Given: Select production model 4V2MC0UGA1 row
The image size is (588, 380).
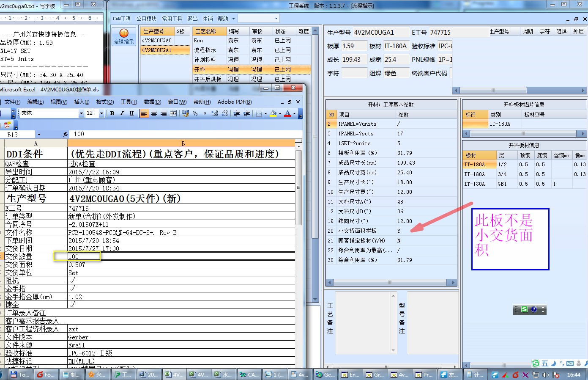Looking at the screenshot, I should click(165, 50).
